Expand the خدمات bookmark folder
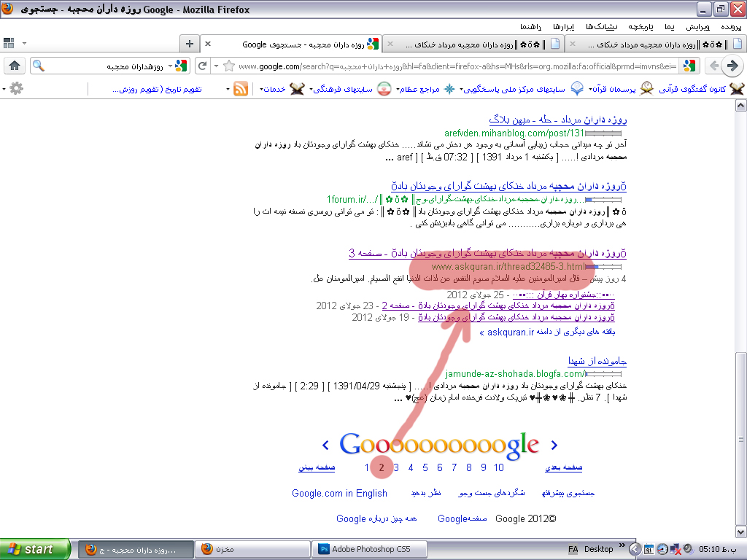747x560 pixels. pyautogui.click(x=273, y=89)
